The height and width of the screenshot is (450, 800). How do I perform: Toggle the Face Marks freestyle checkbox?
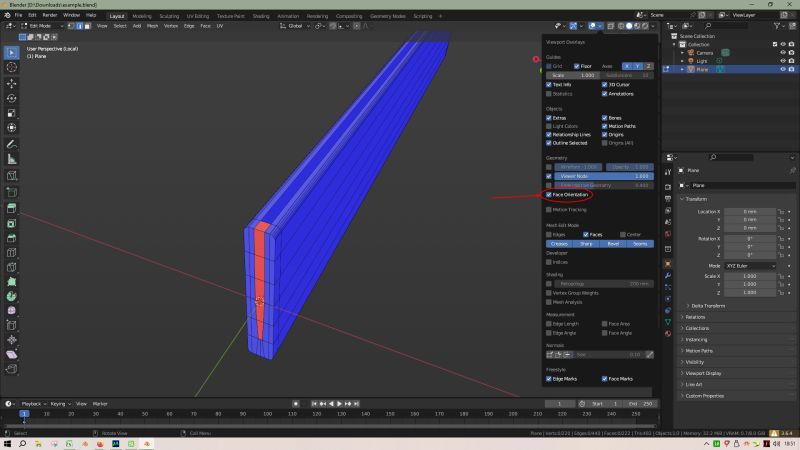(605, 379)
